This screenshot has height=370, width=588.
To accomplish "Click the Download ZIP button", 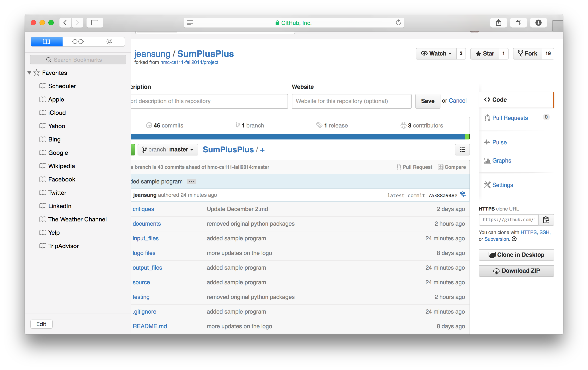I will tap(516, 271).
